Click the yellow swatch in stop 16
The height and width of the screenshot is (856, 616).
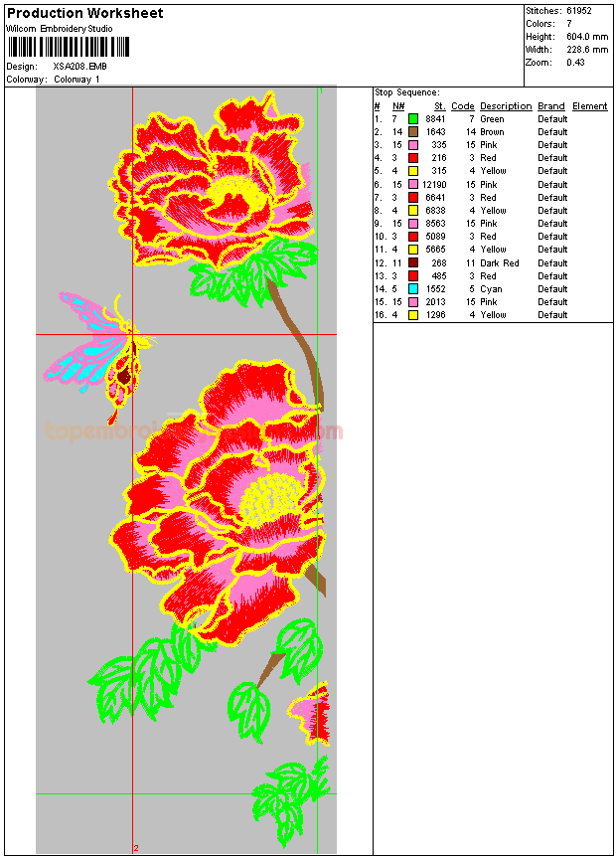[x=413, y=315]
